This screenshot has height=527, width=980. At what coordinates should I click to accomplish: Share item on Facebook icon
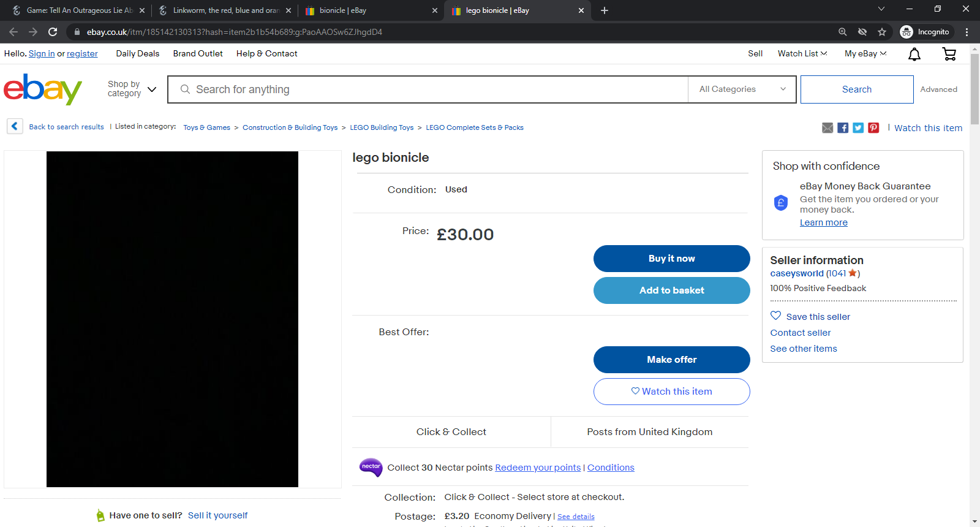[x=843, y=127]
